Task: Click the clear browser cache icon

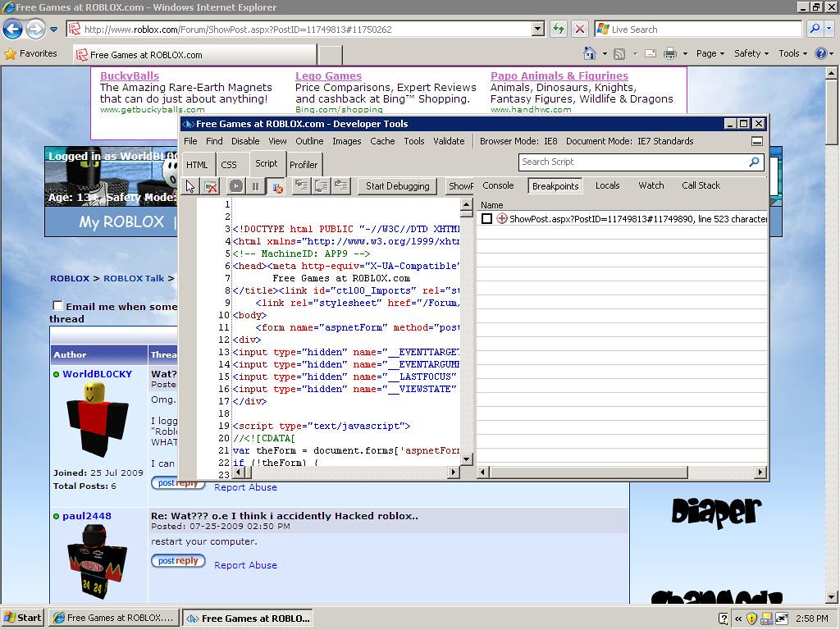Action: [211, 186]
